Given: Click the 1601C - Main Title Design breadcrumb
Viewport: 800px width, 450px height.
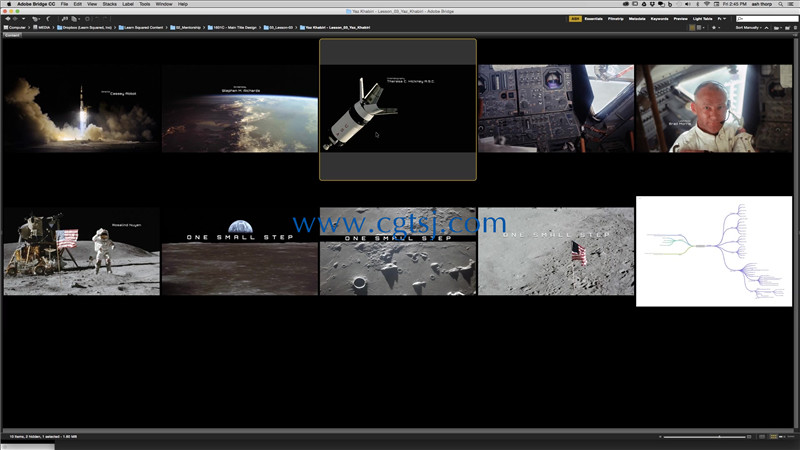Looking at the screenshot, I should (232, 28).
